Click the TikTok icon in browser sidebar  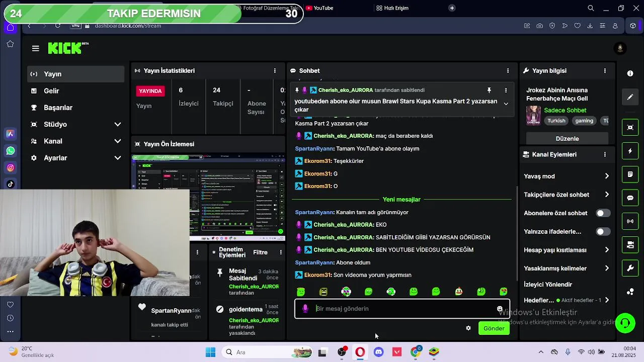(10, 184)
